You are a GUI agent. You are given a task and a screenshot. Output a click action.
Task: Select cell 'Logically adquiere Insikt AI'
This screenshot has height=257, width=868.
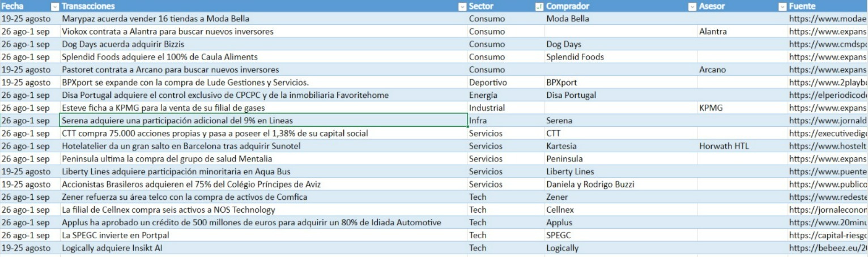[263, 248]
